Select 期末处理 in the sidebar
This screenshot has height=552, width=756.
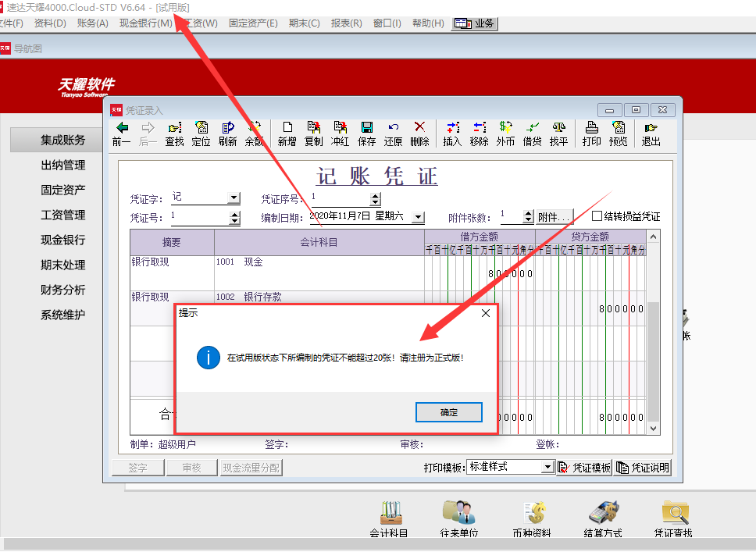click(62, 265)
